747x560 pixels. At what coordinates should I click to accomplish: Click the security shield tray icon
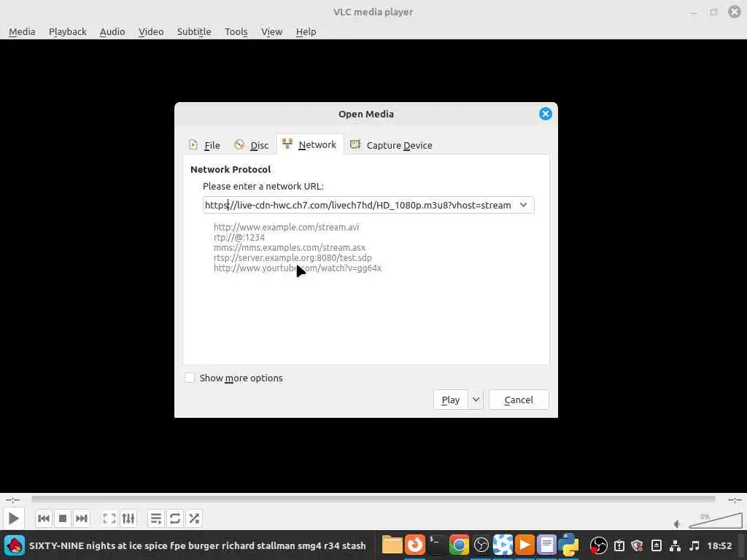[638, 545]
